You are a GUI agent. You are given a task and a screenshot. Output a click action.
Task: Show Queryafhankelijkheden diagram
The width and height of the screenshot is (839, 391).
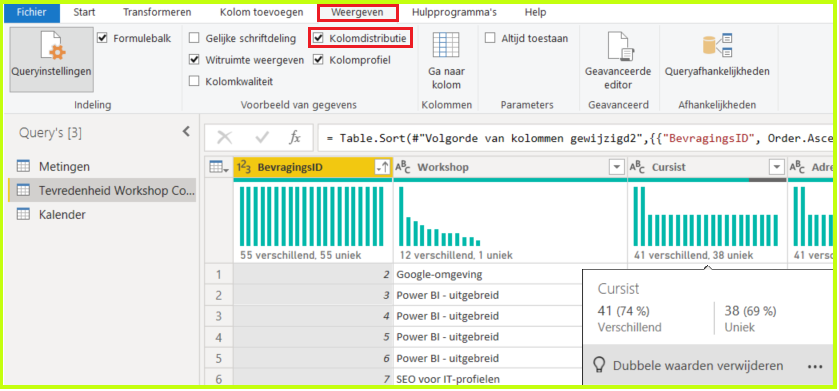point(717,45)
